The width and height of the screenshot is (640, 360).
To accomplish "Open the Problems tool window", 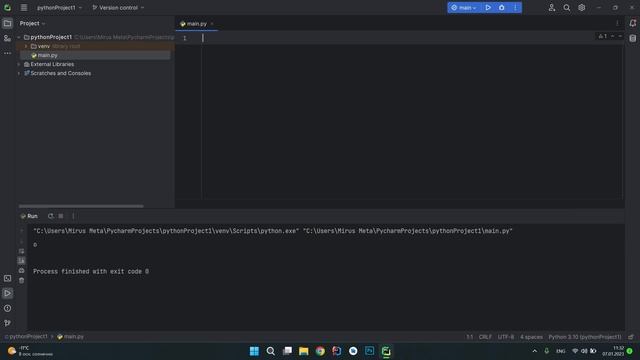I will click(x=7, y=308).
